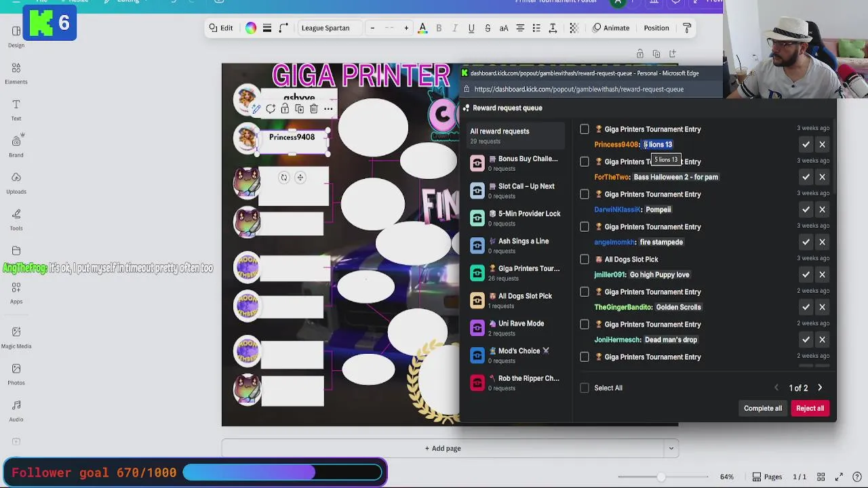The image size is (868, 488).
Task: Tick the checkbox for JoniHermesch's Dead man's drop
Action: pyautogui.click(x=585, y=324)
